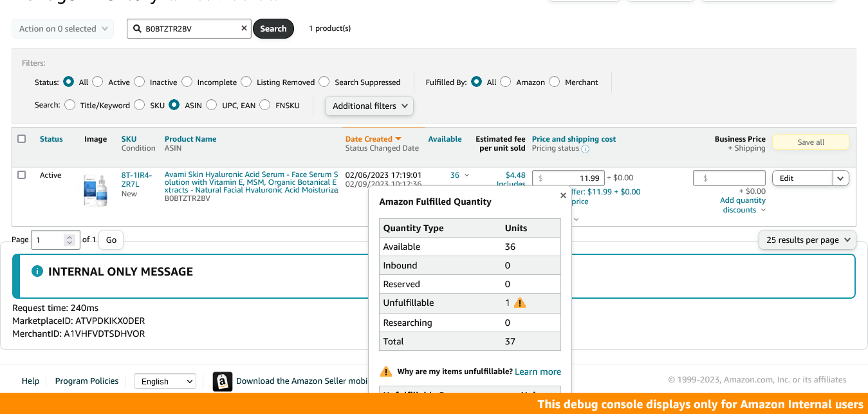Open the 25 results per page dropdown
The image size is (868, 414).
(808, 240)
